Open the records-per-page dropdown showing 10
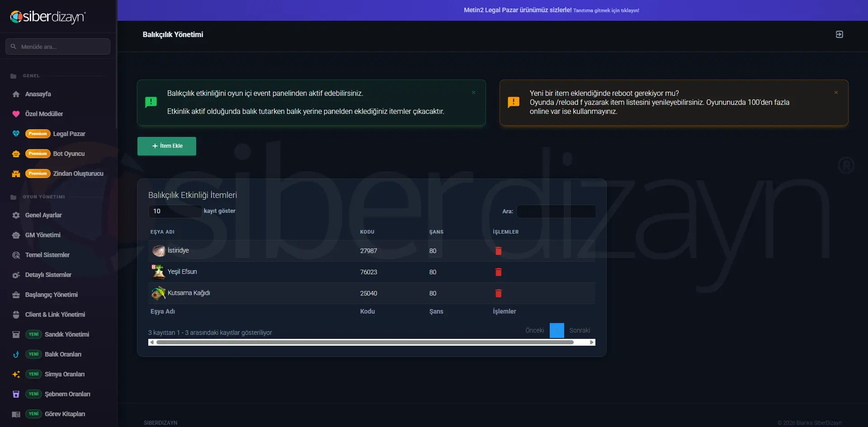The image size is (868, 427). click(175, 211)
